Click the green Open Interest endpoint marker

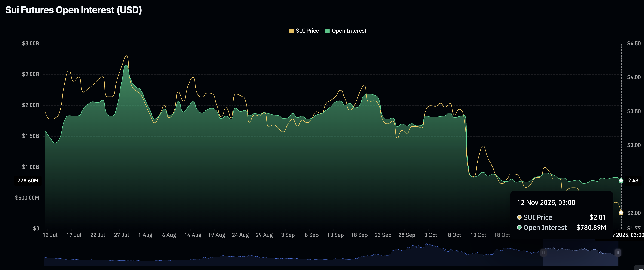(621, 181)
